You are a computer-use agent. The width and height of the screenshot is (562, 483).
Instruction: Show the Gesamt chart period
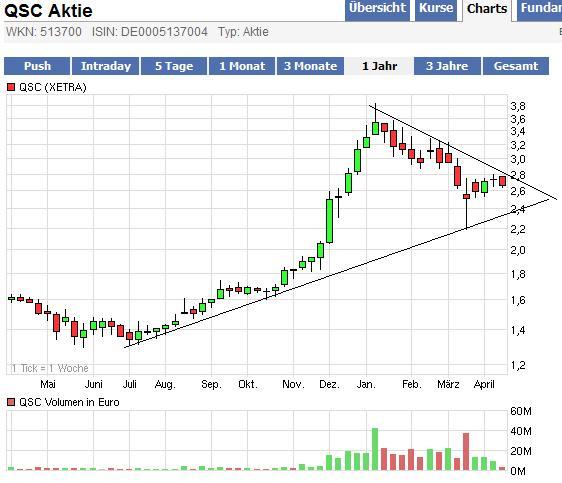coord(516,66)
